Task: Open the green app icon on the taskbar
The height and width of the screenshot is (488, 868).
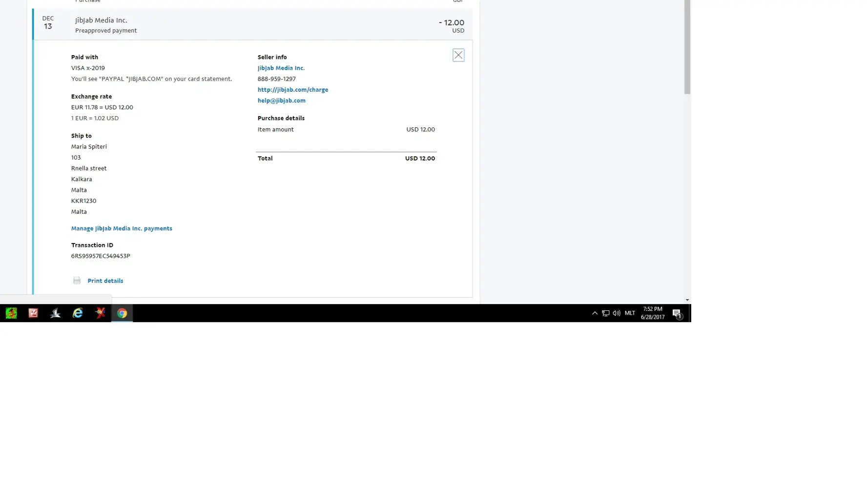Action: click(x=11, y=313)
